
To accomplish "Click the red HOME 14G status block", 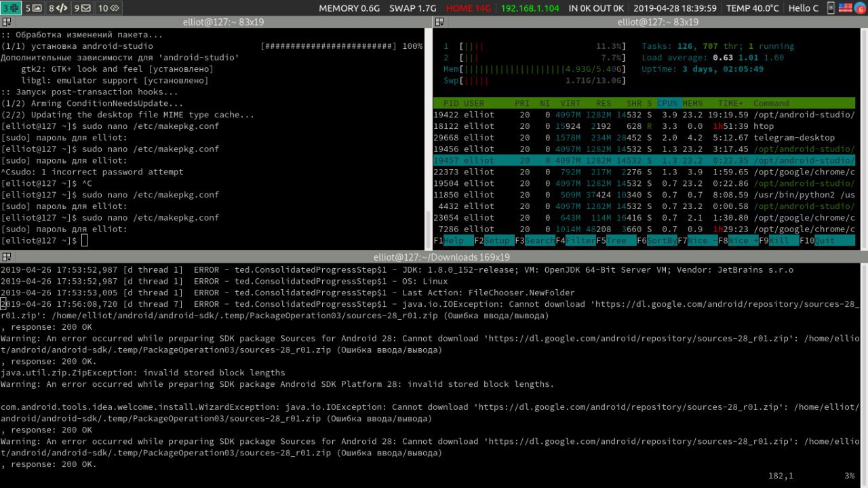I will coord(469,8).
